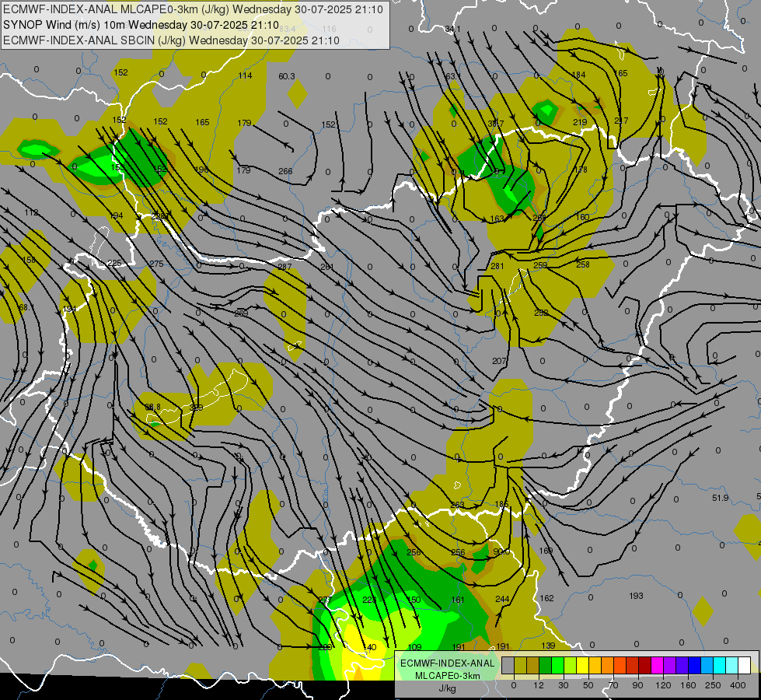Click the grey swatch in the MLCAPE legend

point(508,665)
